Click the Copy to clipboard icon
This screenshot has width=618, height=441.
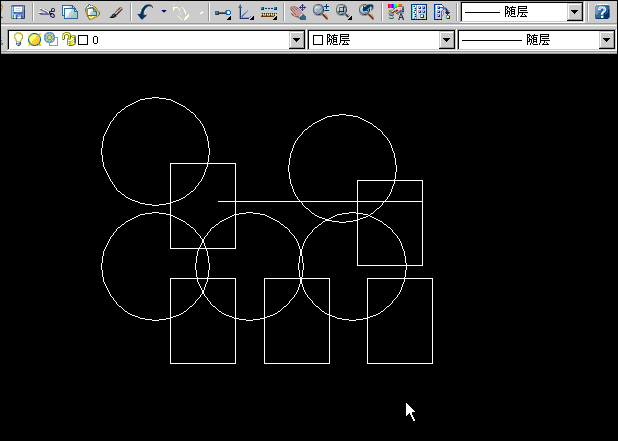click(x=70, y=12)
